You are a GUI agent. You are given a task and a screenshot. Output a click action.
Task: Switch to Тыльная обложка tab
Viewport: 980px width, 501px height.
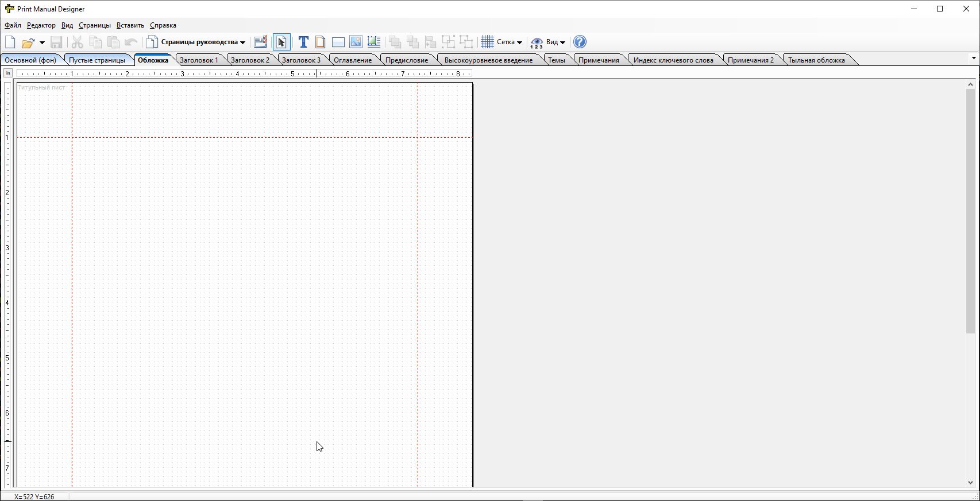(x=816, y=60)
